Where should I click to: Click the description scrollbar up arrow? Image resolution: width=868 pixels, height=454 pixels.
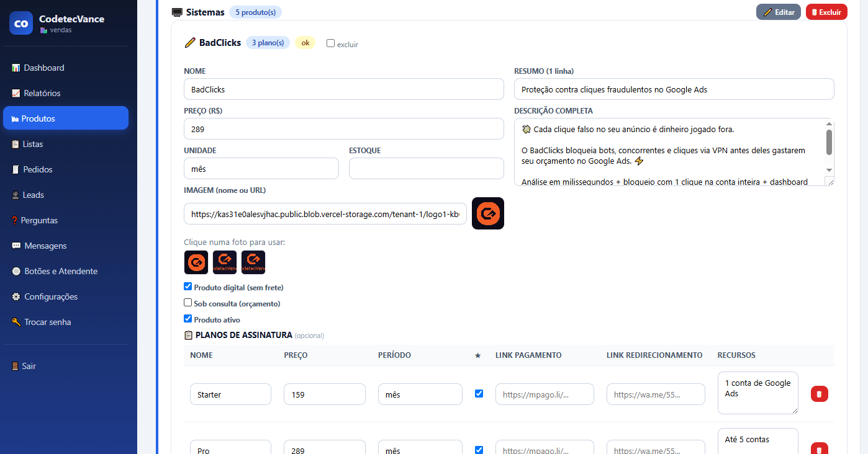829,124
